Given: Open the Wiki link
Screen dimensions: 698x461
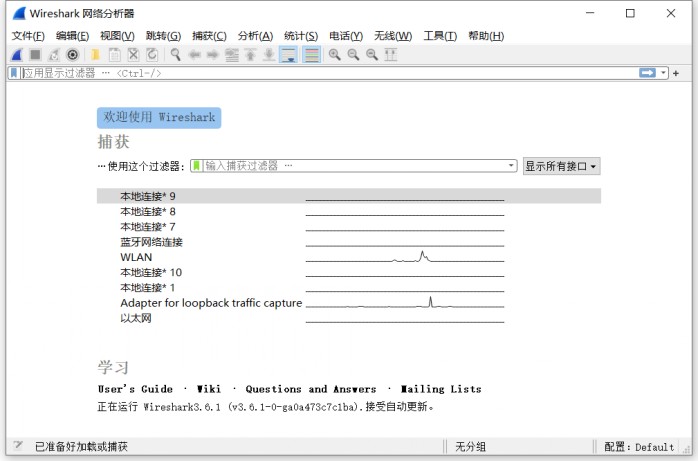Looking at the screenshot, I should pos(209,389).
